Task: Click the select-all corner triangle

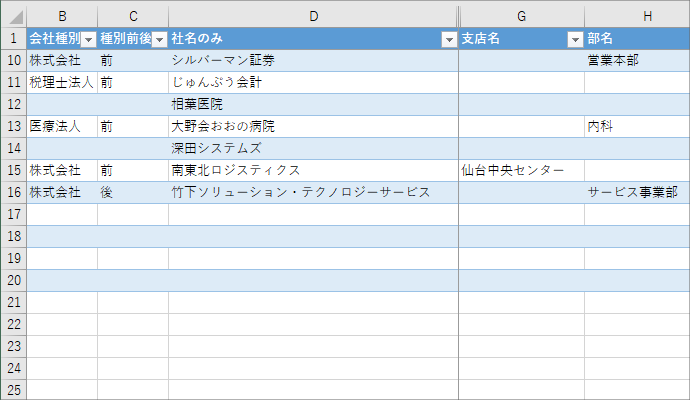Action: click(14, 17)
